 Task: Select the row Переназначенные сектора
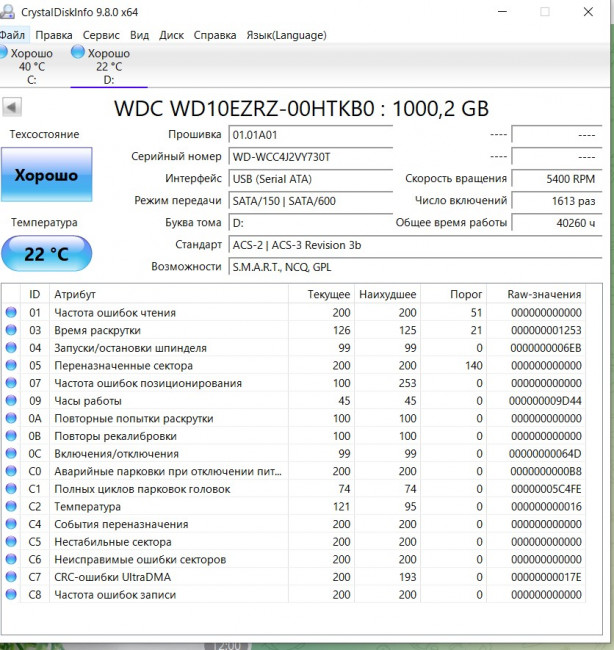click(x=294, y=365)
